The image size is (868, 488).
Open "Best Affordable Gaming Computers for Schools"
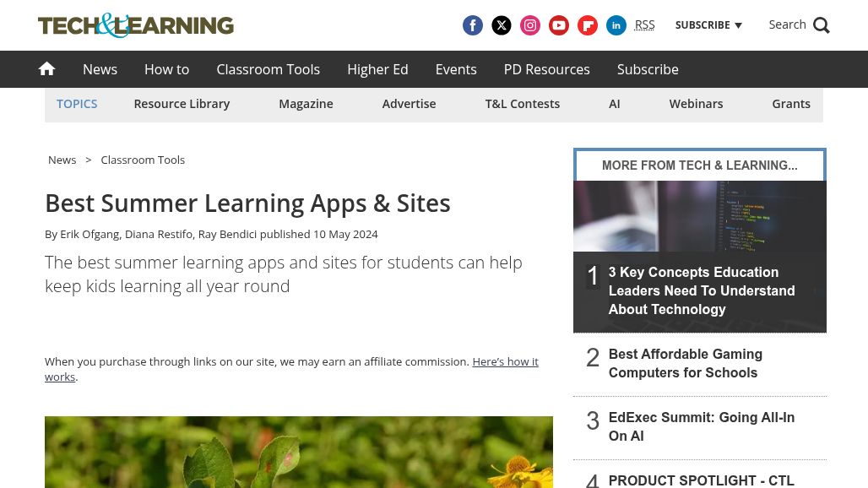coord(686,363)
